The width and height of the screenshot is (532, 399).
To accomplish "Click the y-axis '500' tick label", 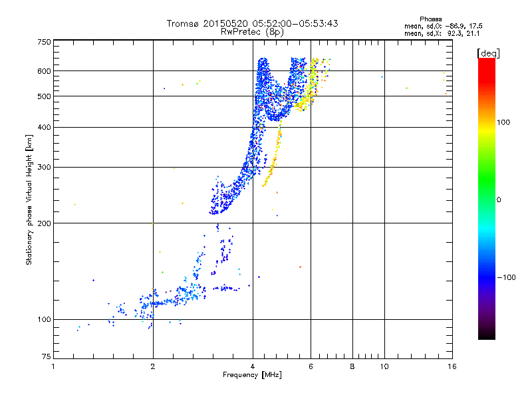I will coord(44,96).
